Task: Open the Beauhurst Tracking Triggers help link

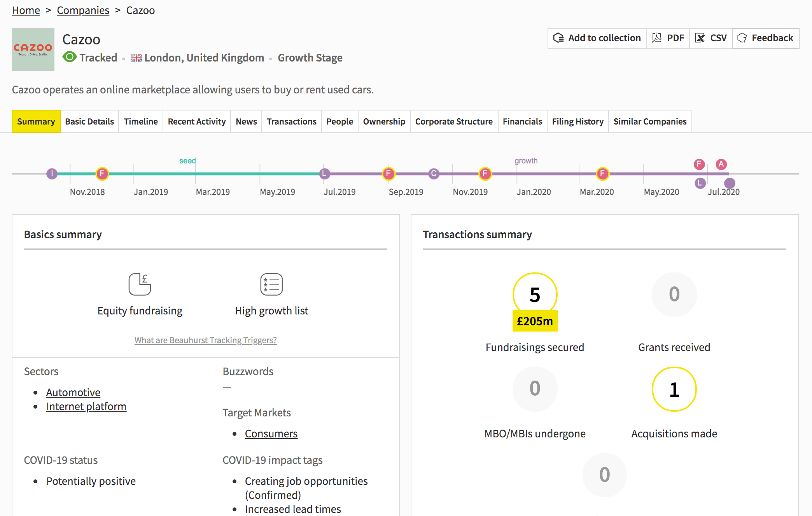Action: click(206, 340)
